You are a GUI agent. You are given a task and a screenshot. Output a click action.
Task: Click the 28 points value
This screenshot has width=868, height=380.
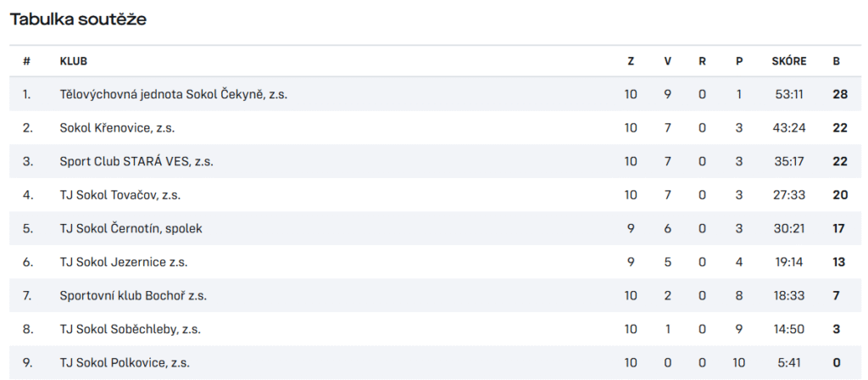point(840,94)
